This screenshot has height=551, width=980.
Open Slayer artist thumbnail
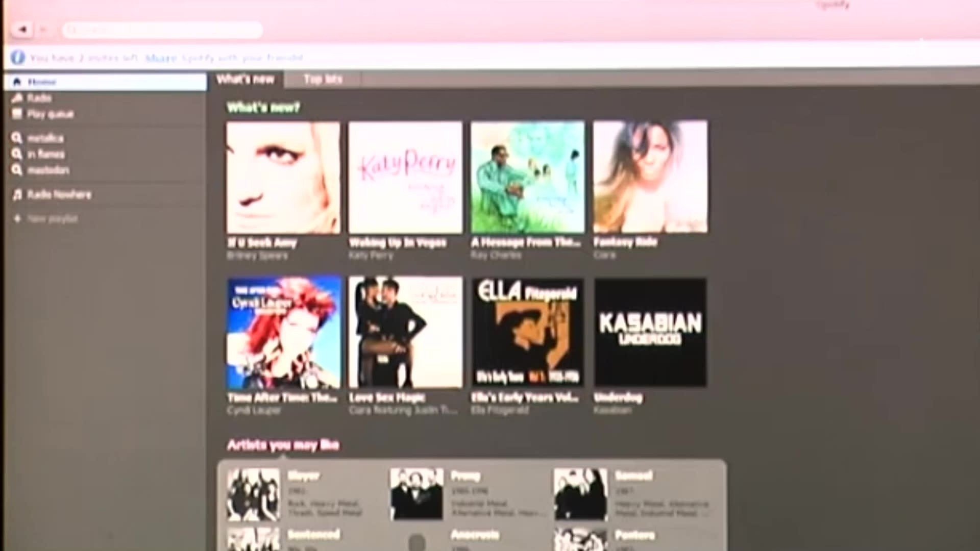tap(254, 495)
